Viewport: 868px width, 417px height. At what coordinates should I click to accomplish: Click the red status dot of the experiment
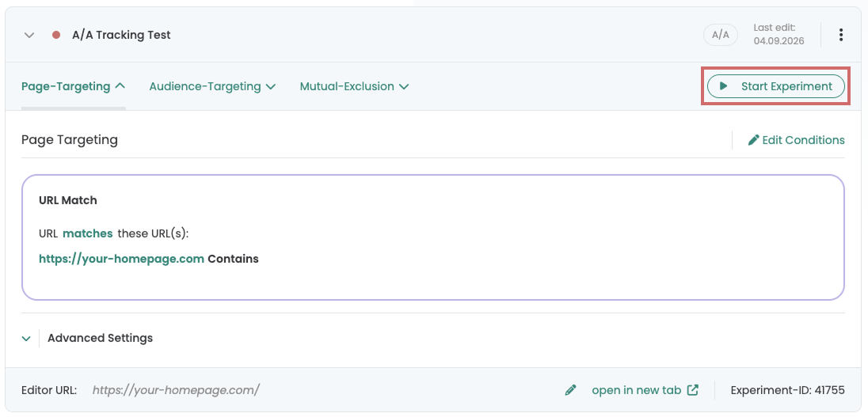point(56,35)
